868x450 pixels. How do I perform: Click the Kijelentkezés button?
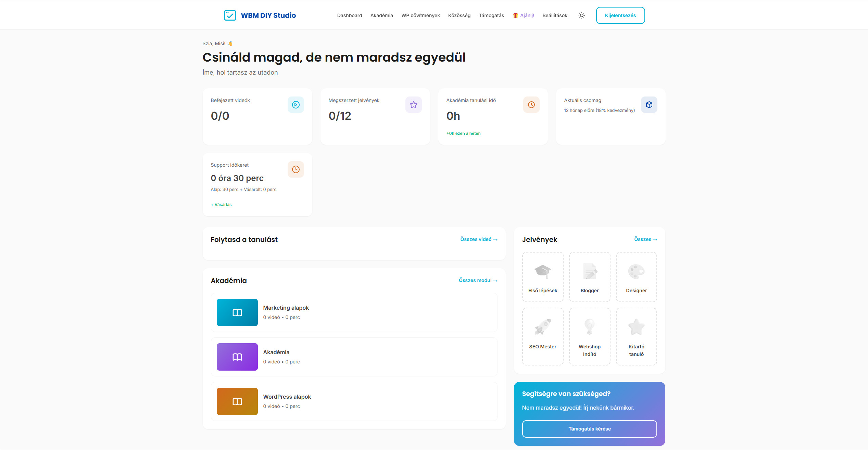[620, 15]
